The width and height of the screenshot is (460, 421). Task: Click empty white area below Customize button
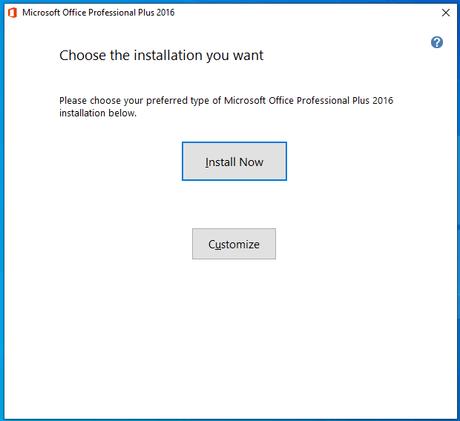click(x=233, y=333)
